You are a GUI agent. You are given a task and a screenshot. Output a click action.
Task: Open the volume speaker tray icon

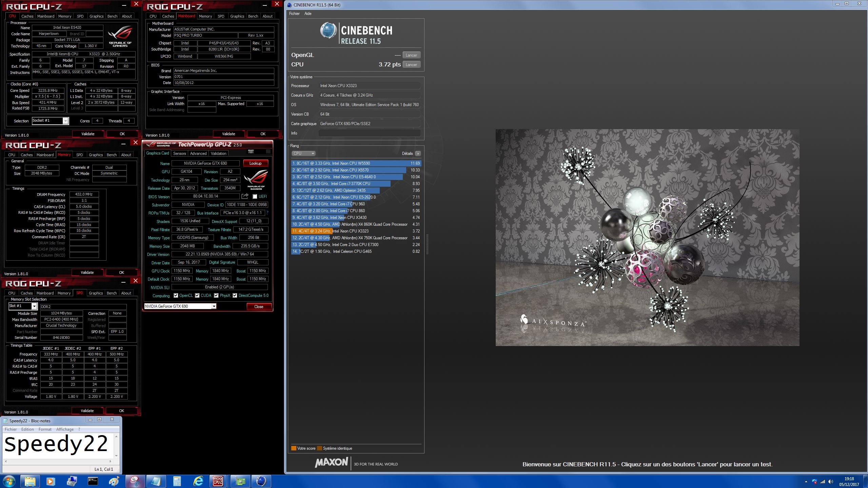tap(830, 482)
